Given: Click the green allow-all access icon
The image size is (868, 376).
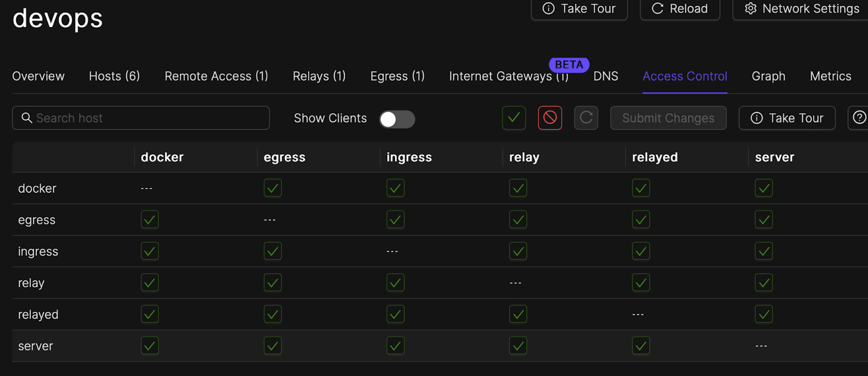Looking at the screenshot, I should [x=514, y=118].
